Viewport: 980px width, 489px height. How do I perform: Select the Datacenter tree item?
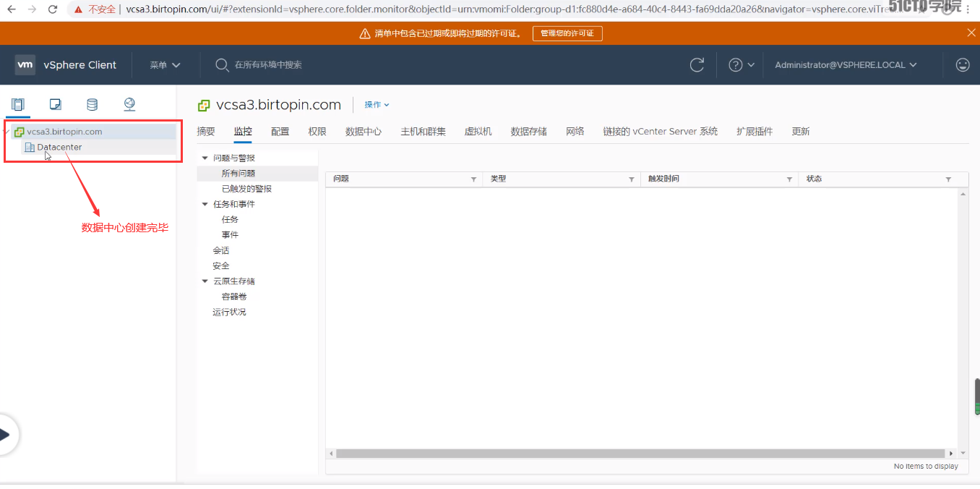59,147
